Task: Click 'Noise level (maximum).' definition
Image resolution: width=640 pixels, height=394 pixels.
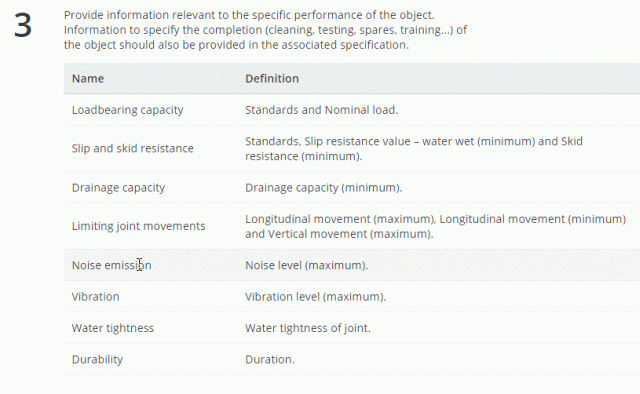Action: point(307,265)
